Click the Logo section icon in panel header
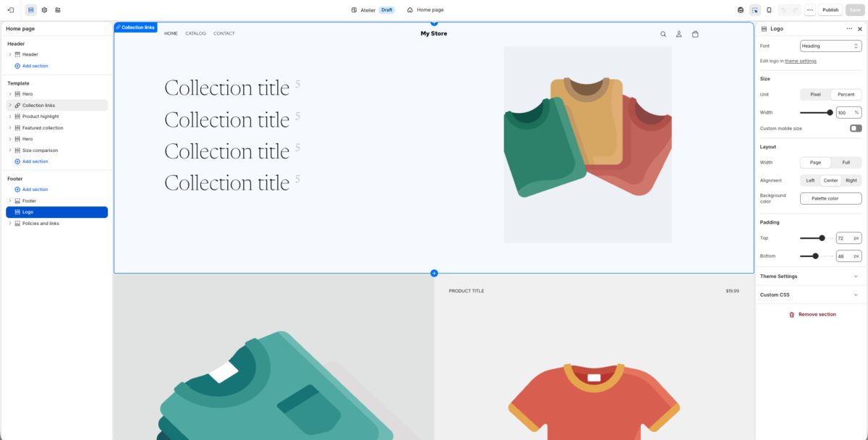The image size is (868, 440). point(765,29)
